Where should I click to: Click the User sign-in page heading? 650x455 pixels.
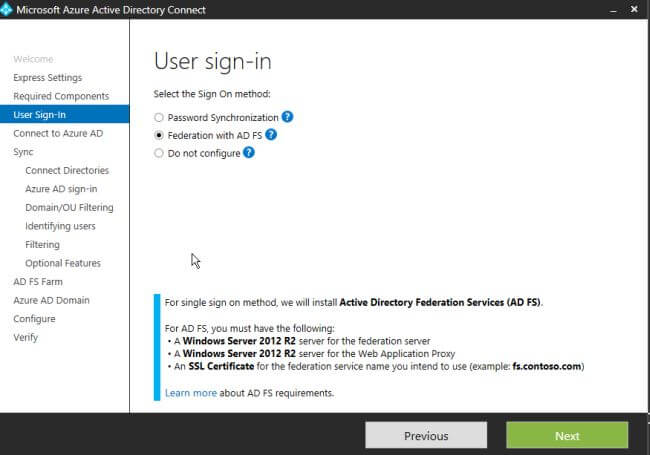tap(213, 62)
